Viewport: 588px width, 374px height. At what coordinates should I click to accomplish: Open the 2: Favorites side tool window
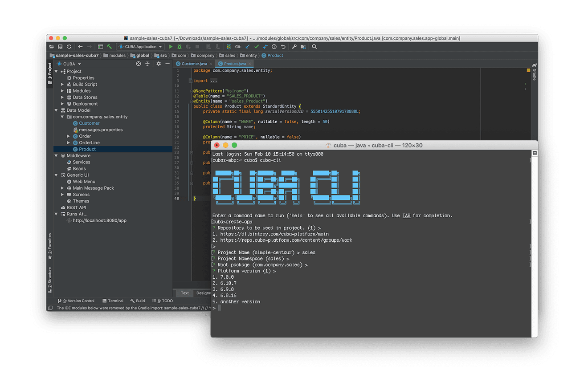[x=50, y=246]
